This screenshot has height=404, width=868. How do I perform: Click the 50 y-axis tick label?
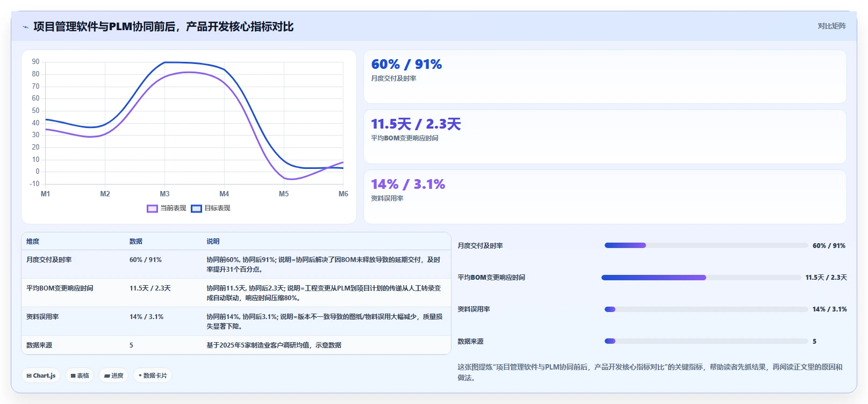click(x=35, y=111)
